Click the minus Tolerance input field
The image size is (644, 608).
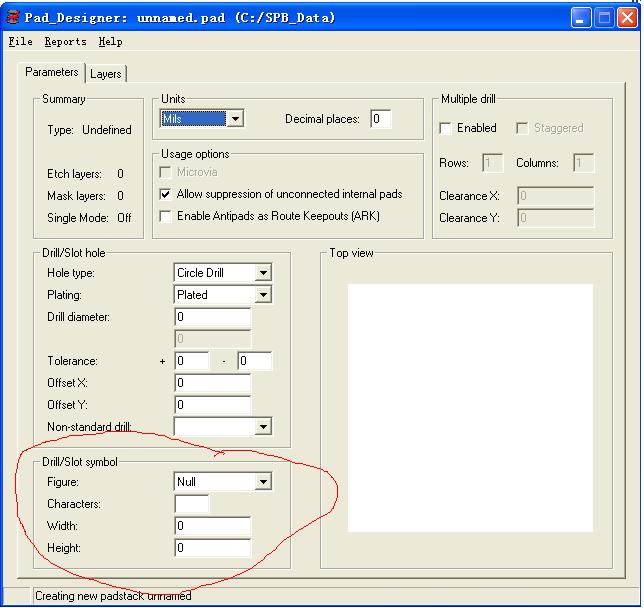pos(255,361)
